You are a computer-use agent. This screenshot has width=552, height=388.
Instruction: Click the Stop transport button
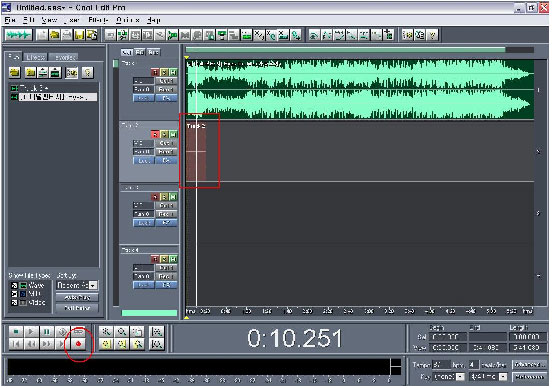click(15, 332)
